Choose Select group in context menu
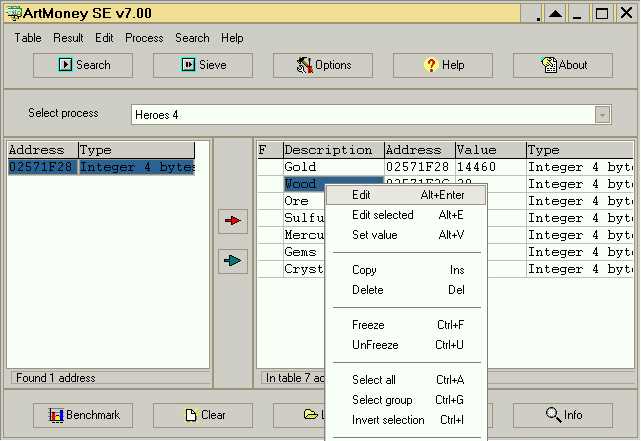This screenshot has width=641, height=441. (406, 400)
